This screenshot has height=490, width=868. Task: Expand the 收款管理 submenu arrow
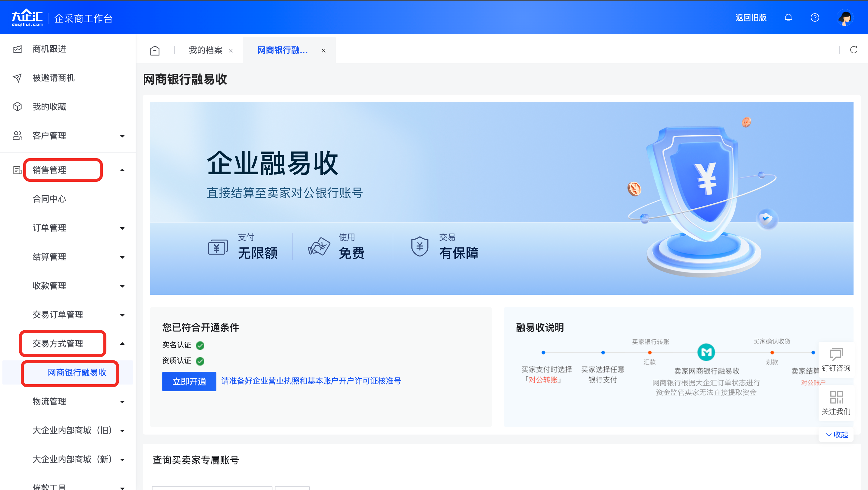click(x=122, y=287)
